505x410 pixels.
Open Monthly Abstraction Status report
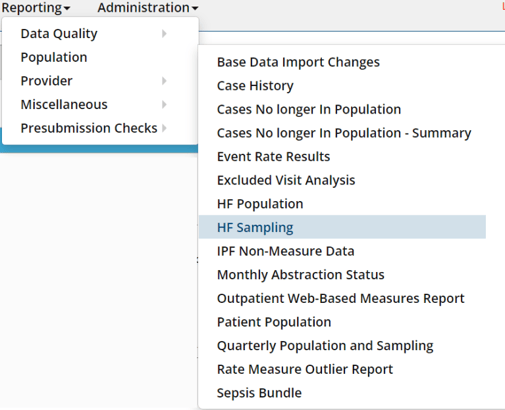(x=342, y=275)
